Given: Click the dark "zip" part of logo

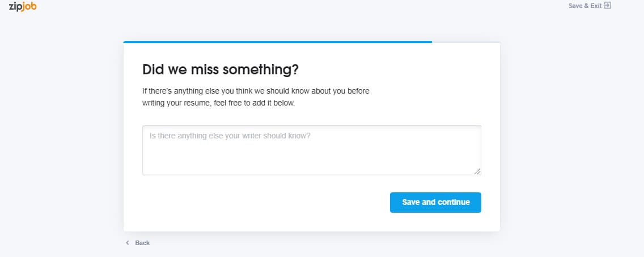Looking at the screenshot, I should pos(15,7).
